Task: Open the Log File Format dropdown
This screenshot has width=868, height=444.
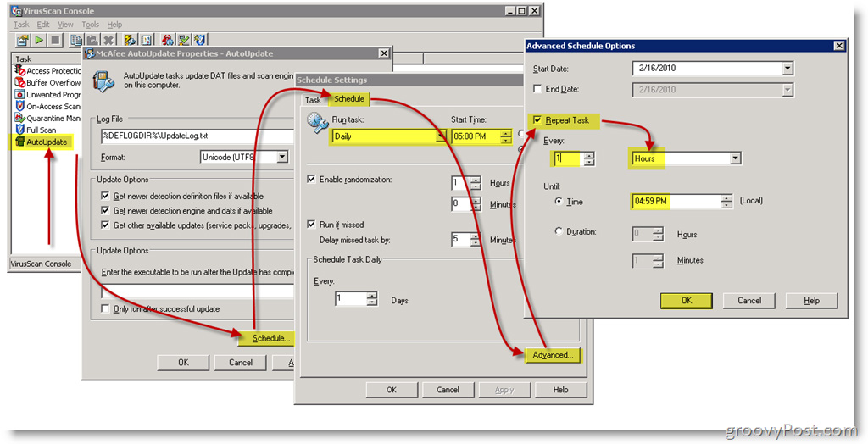Action: tap(282, 158)
